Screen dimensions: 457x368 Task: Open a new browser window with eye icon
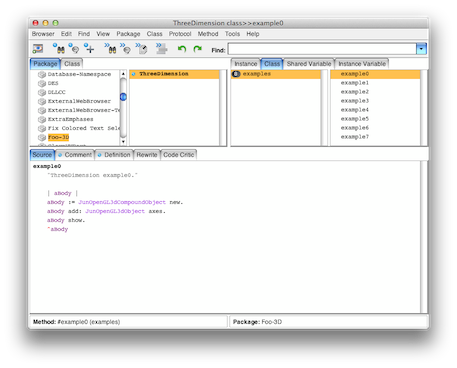(38, 49)
